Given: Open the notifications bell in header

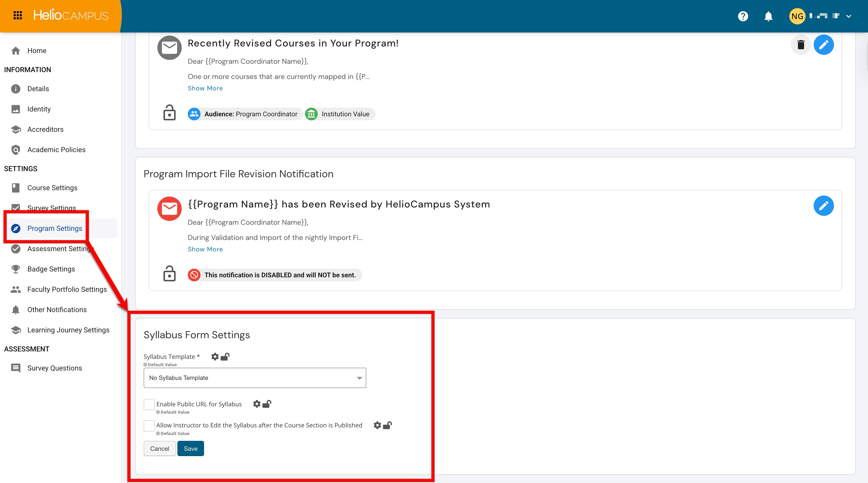Looking at the screenshot, I should pos(768,16).
